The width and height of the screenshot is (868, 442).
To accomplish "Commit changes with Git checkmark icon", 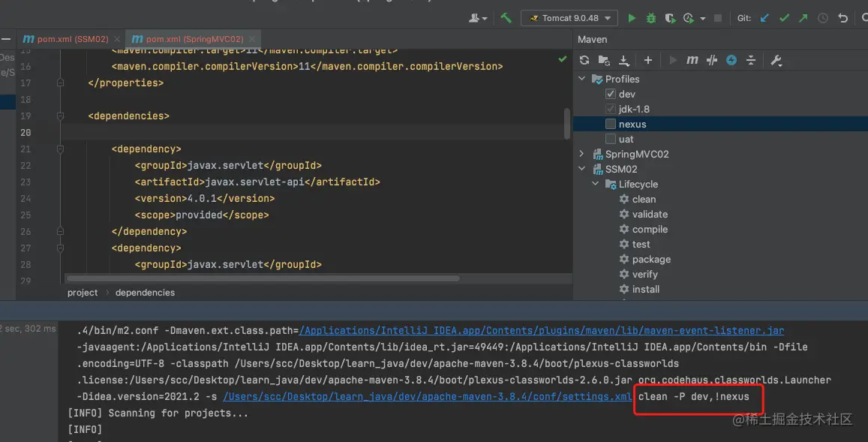I will point(784,18).
